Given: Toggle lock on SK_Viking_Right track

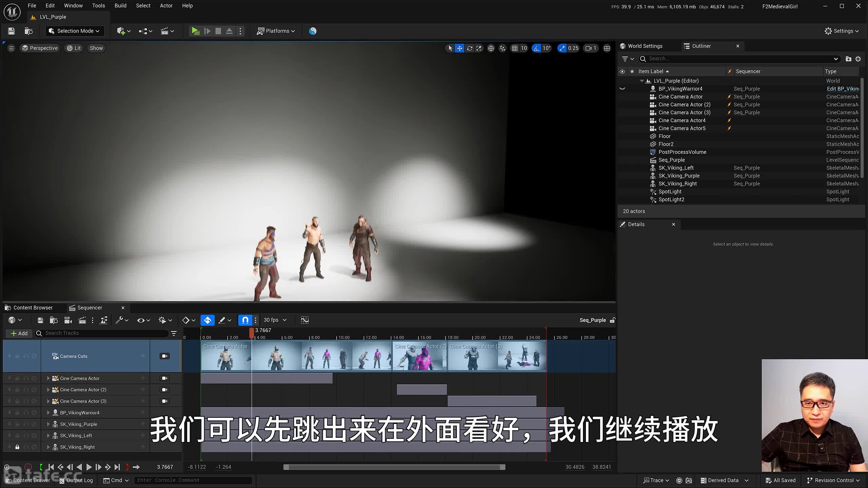Looking at the screenshot, I should click(x=17, y=447).
